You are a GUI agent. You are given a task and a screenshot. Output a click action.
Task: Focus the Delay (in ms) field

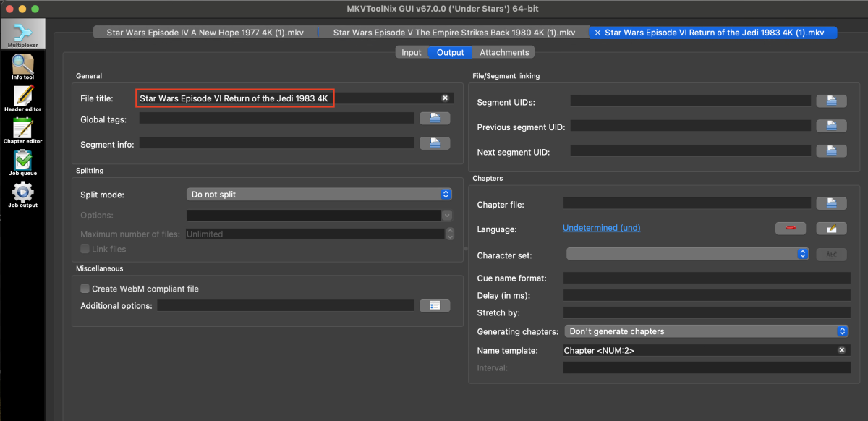(x=707, y=295)
